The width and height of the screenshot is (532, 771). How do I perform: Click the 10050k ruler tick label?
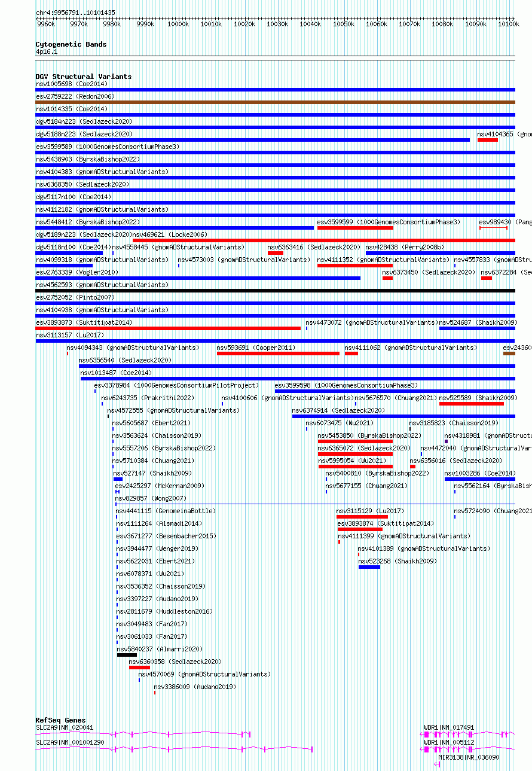(343, 25)
